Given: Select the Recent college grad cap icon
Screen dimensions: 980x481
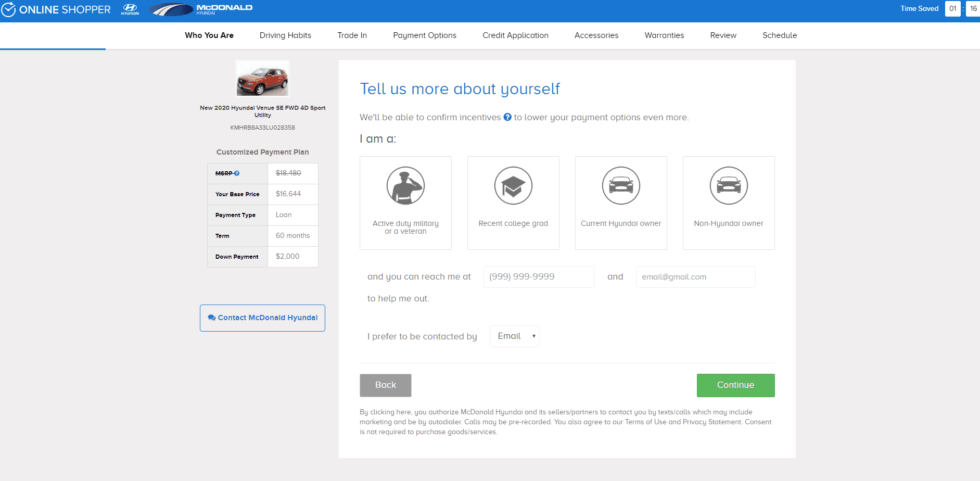Looking at the screenshot, I should (513, 186).
